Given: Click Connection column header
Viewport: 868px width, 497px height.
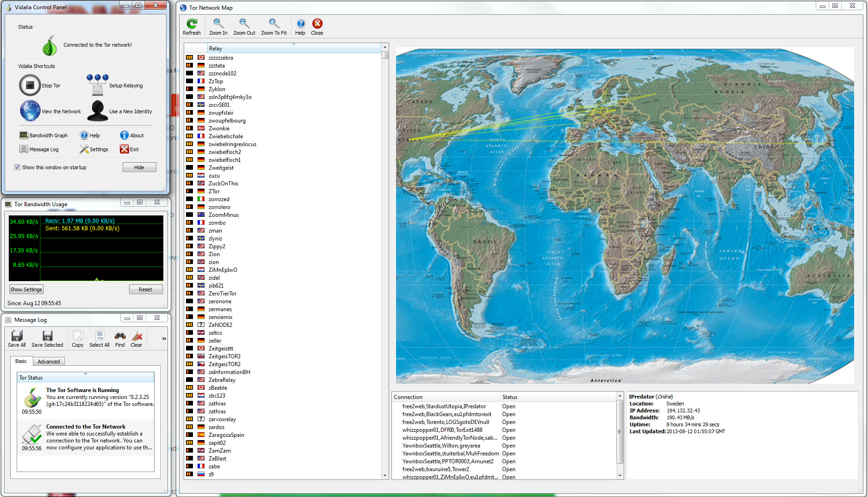Looking at the screenshot, I should pos(446,397).
